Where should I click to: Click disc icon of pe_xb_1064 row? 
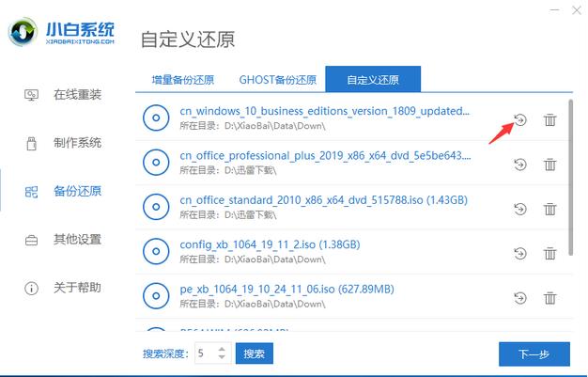tap(156, 296)
